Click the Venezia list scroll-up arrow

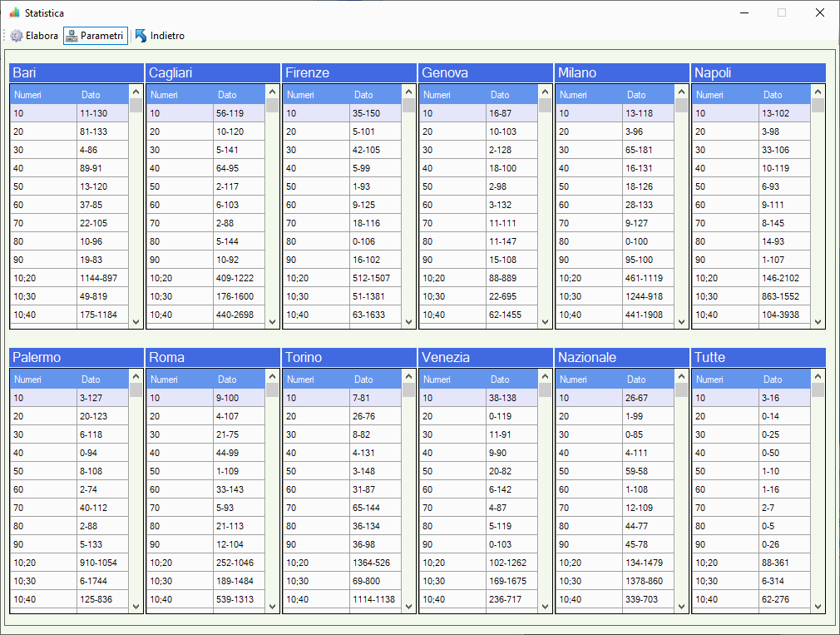click(x=545, y=376)
